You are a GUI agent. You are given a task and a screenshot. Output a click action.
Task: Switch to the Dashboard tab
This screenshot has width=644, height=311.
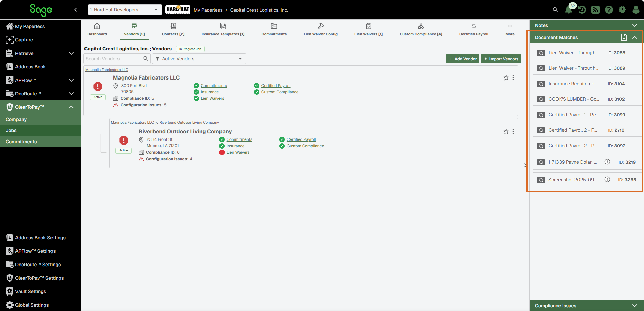point(97,29)
